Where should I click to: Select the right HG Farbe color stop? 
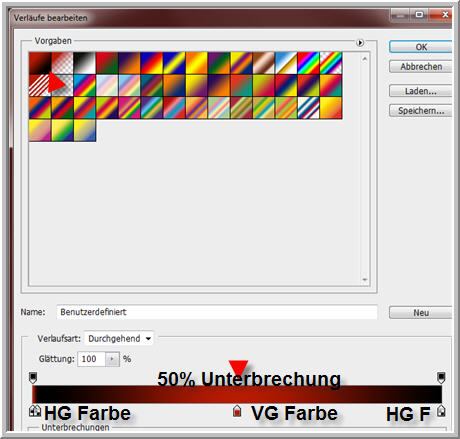coord(441,411)
